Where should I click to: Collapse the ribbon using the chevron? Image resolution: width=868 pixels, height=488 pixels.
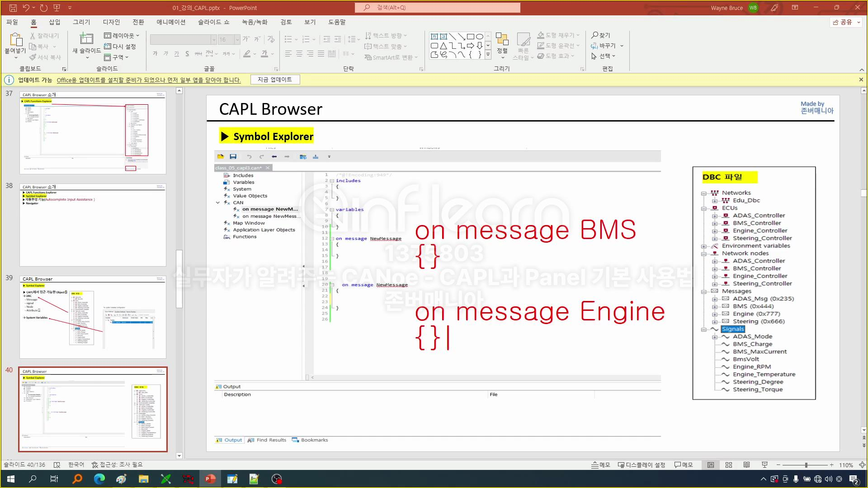pos(862,70)
